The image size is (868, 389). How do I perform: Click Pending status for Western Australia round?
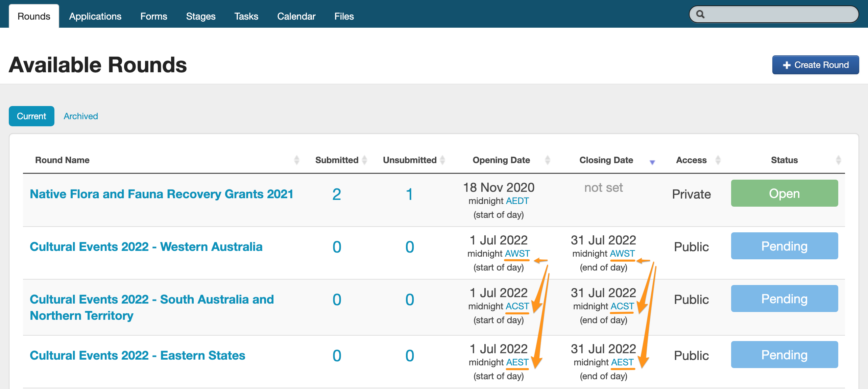tap(784, 246)
